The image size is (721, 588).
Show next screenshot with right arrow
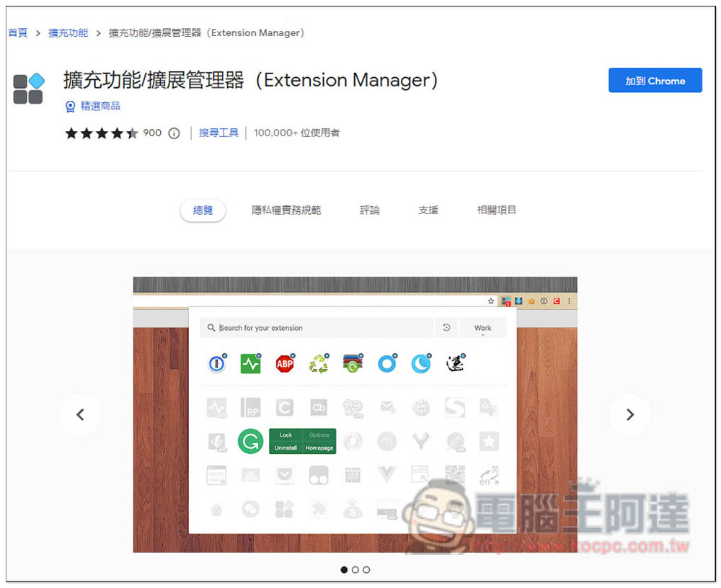click(630, 414)
